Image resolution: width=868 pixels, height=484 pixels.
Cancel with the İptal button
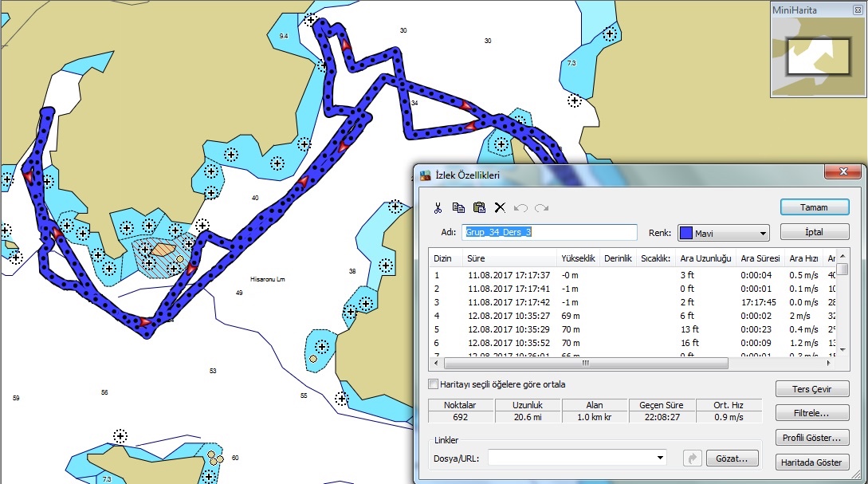coord(815,232)
